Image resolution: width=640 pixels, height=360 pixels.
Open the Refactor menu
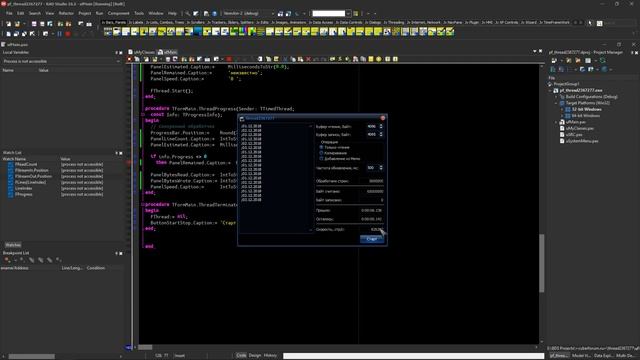pyautogui.click(x=66, y=13)
